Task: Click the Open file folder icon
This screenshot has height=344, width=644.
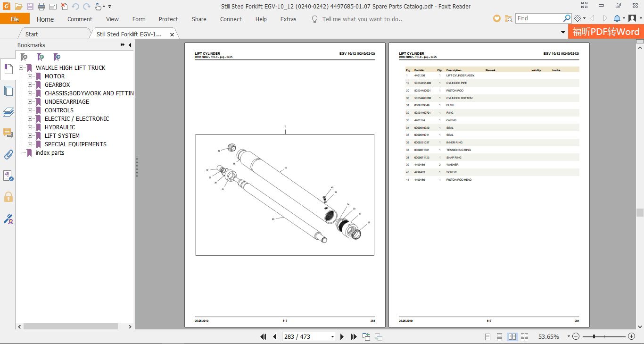Action: [x=18, y=7]
